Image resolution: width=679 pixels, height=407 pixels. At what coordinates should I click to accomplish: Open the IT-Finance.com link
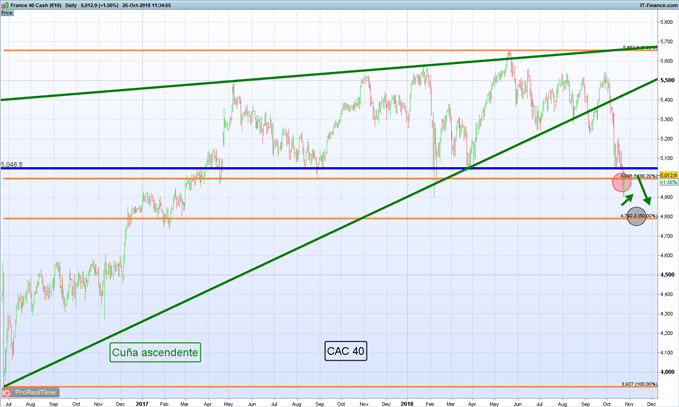pyautogui.click(x=659, y=5)
